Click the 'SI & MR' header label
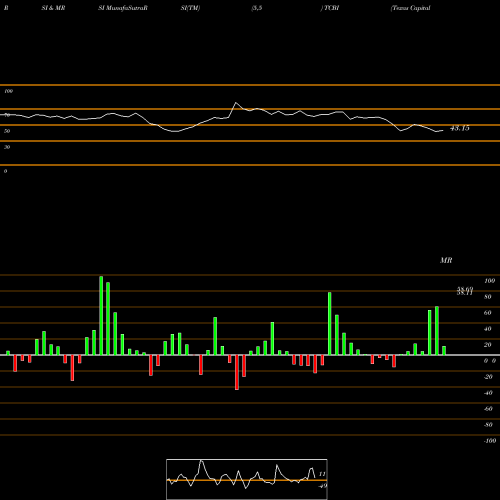This screenshot has width=500, height=500. click(x=53, y=8)
